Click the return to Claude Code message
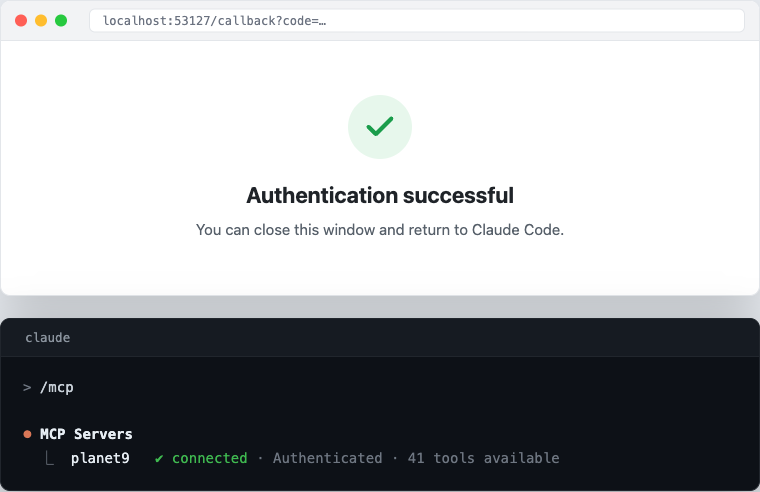Screen dimensions: 760x492 click(x=380, y=230)
